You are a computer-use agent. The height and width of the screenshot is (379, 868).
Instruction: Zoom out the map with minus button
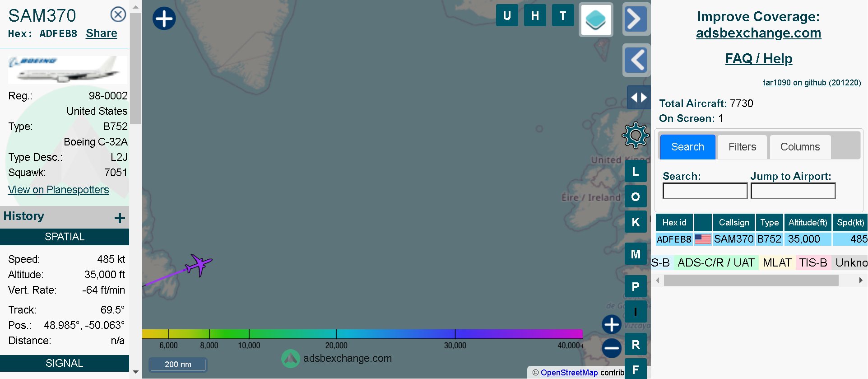(x=612, y=348)
